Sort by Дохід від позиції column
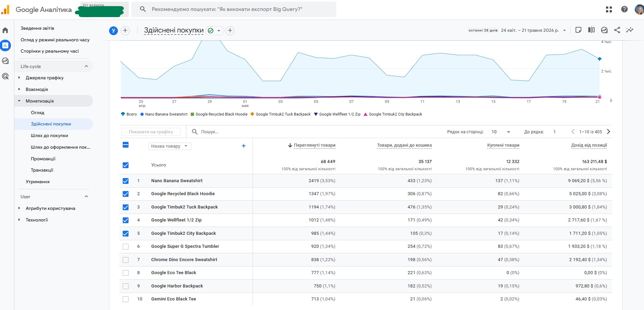This screenshot has width=644, height=310. [x=589, y=145]
